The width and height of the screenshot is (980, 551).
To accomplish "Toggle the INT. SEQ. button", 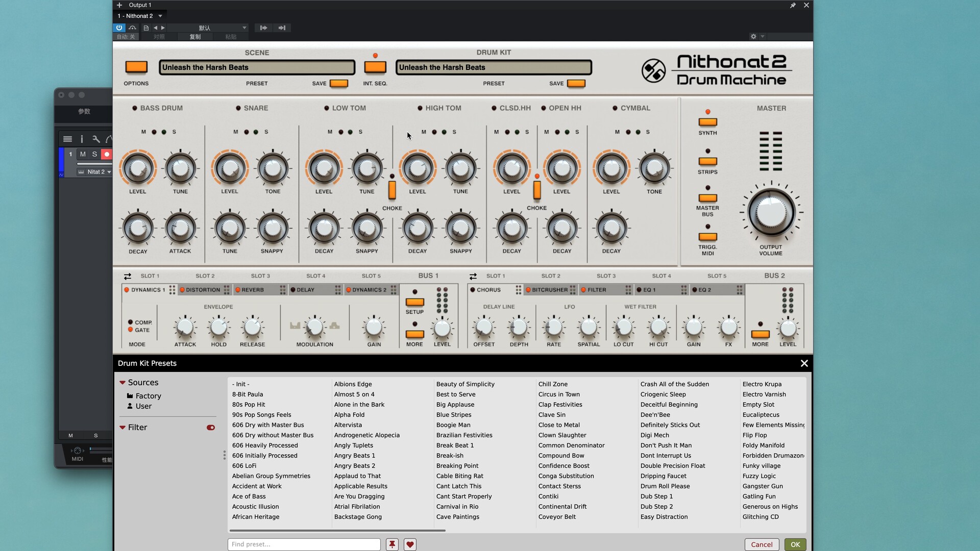I will point(375,67).
